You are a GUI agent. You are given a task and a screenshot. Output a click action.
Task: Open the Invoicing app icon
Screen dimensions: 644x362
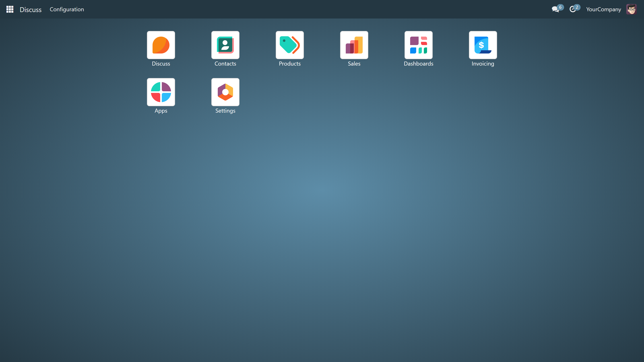pos(483,45)
